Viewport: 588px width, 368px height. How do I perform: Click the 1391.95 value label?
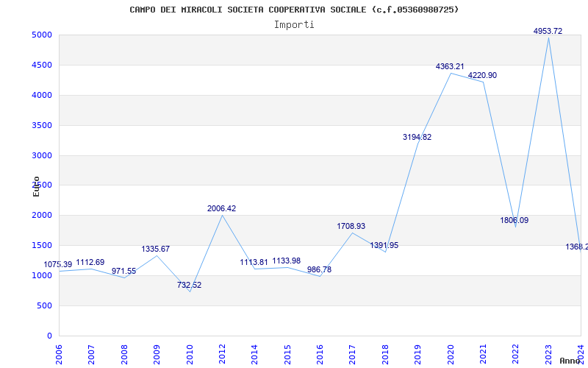pos(384,246)
